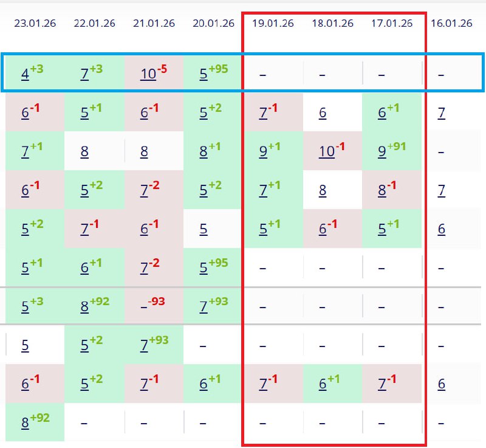
Task: Click the 16.01.26 date column header
Action: click(451, 24)
